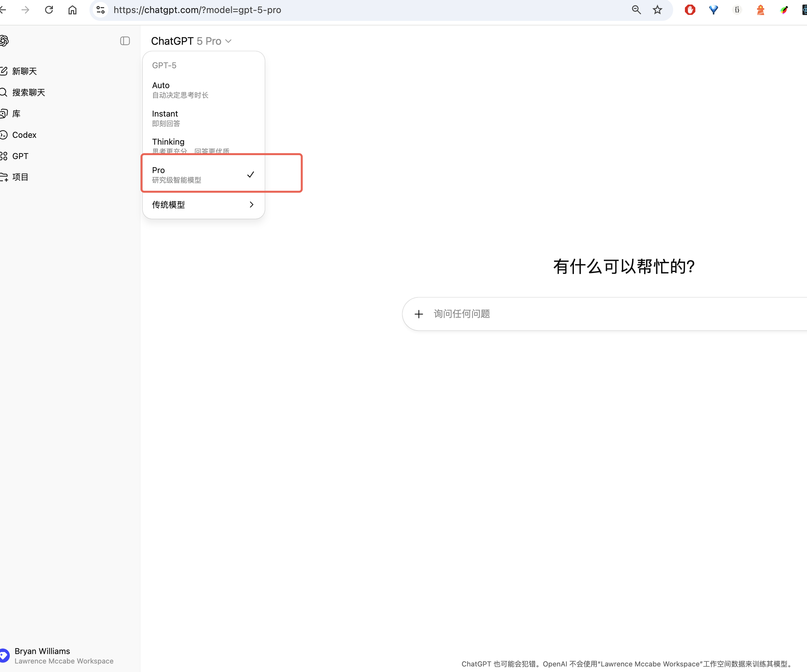This screenshot has width=807, height=672.
Task: Choose the Instant model option
Action: pyautogui.click(x=203, y=118)
